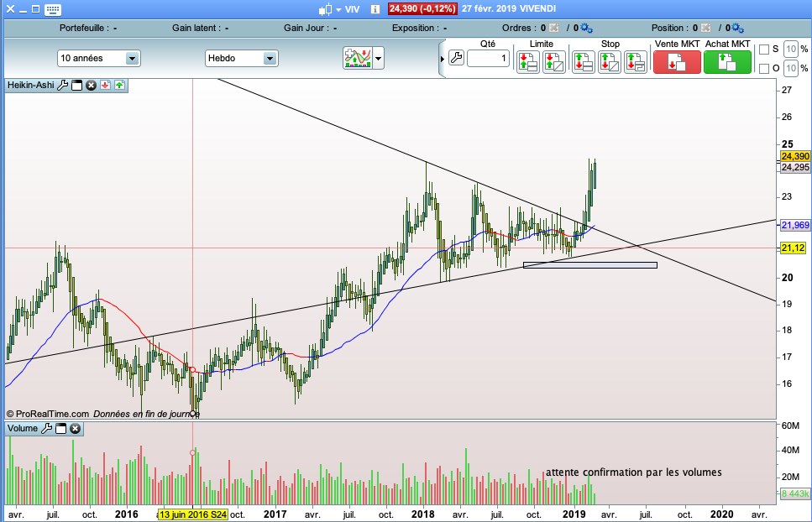Click the grey icon right after Position : 0

coord(705,28)
